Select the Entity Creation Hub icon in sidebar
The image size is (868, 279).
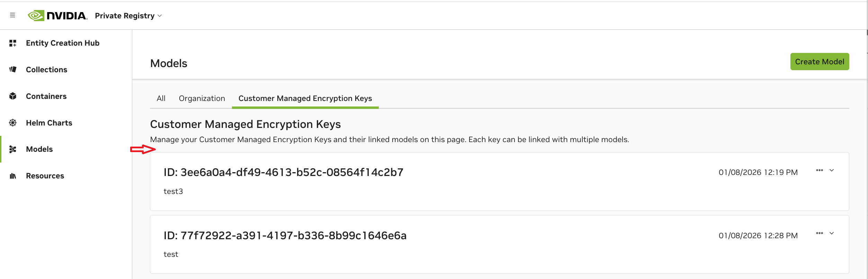[x=13, y=43]
